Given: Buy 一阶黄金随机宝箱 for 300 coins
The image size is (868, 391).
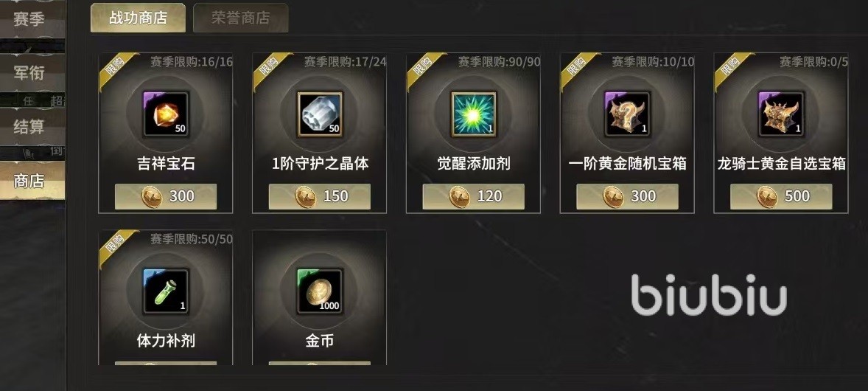Looking at the screenshot, I should (x=627, y=196).
